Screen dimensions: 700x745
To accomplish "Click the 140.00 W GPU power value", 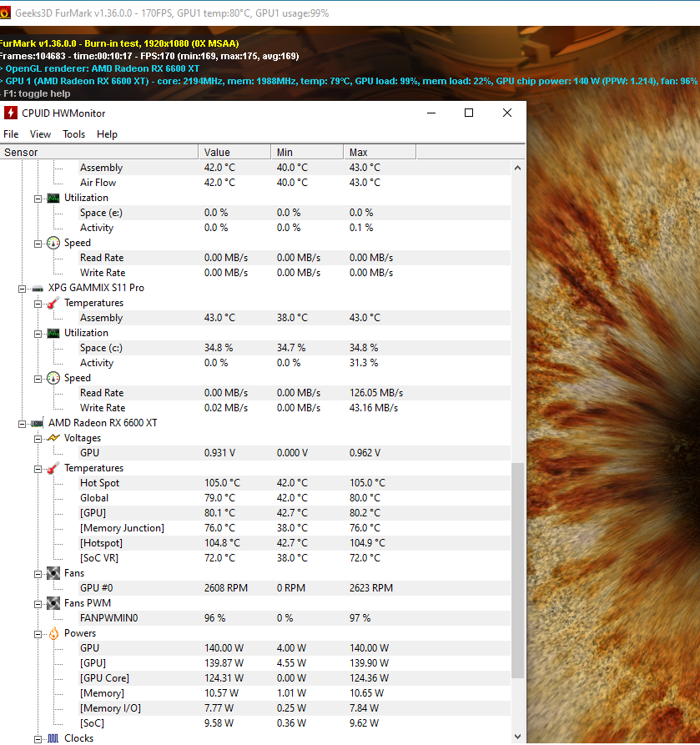I will click(224, 648).
